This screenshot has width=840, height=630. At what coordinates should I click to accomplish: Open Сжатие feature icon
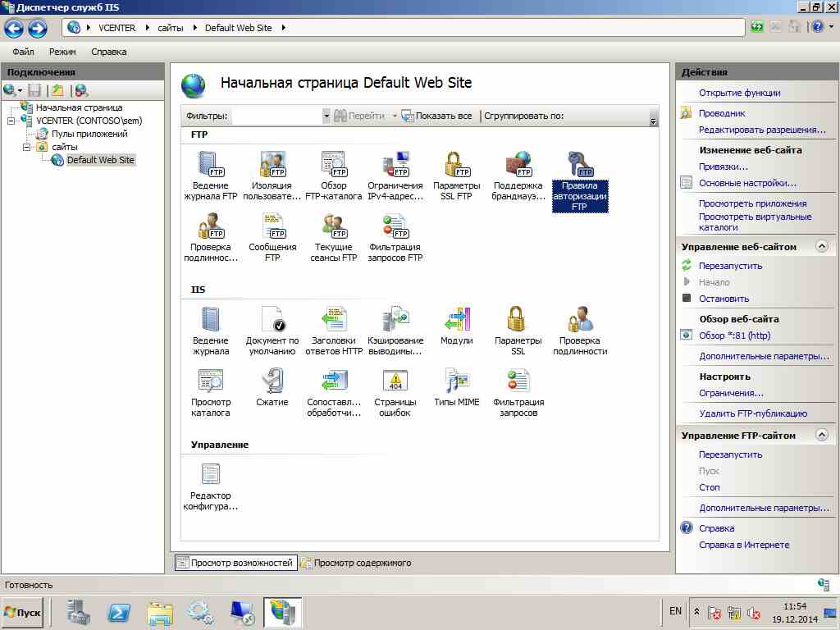tap(272, 387)
